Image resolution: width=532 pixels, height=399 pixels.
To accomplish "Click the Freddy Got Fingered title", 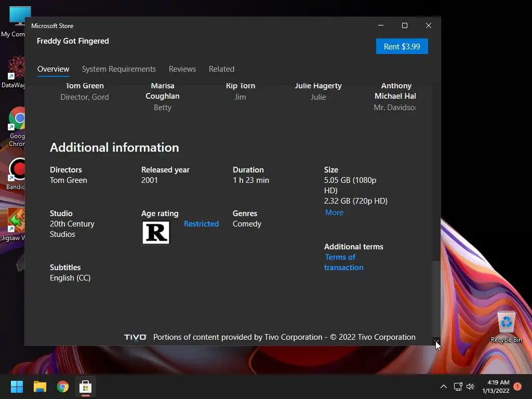I will (73, 41).
